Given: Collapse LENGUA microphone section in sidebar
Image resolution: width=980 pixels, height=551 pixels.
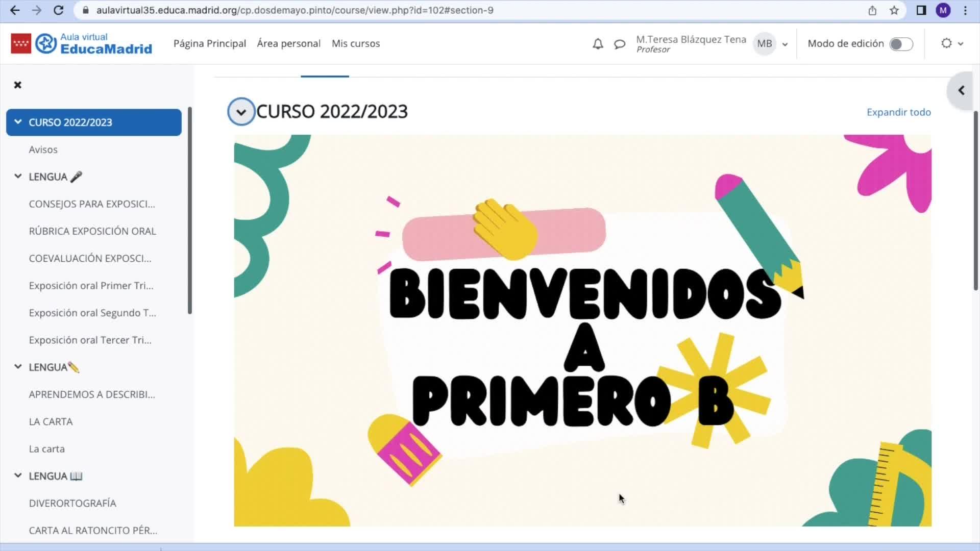Looking at the screenshot, I should pos(18,177).
